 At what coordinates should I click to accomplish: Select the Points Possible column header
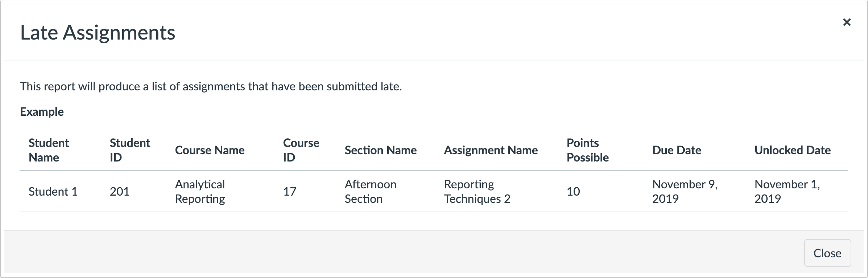587,150
